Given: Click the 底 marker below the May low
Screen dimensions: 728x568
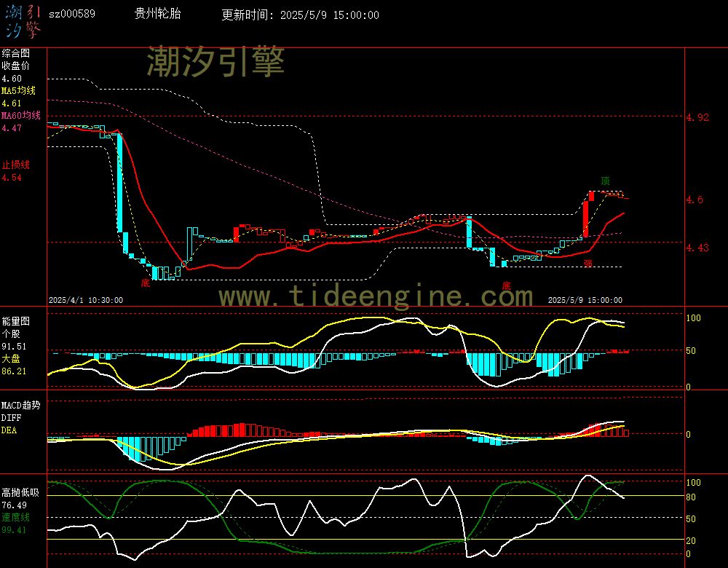Looking at the screenshot, I should coord(506,285).
